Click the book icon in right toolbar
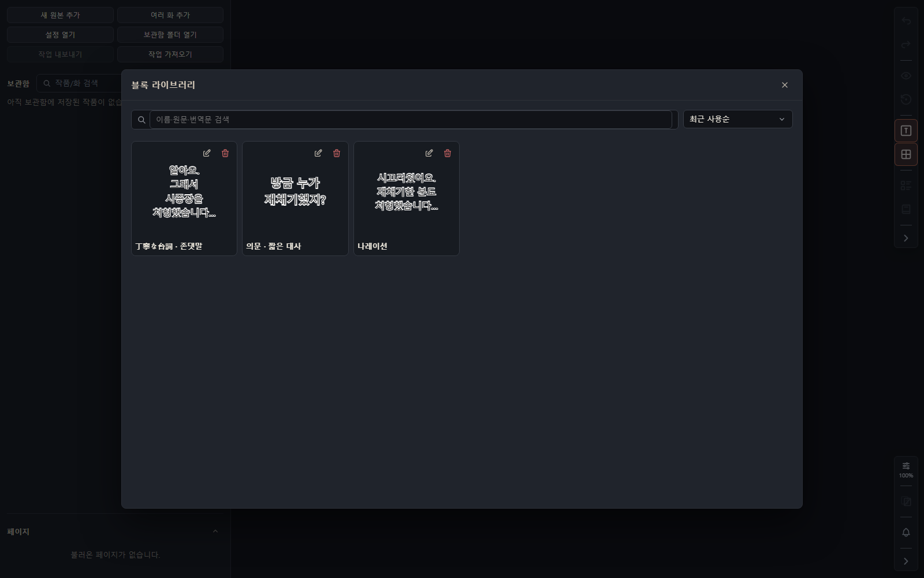This screenshot has height=578, width=924. tap(906, 209)
